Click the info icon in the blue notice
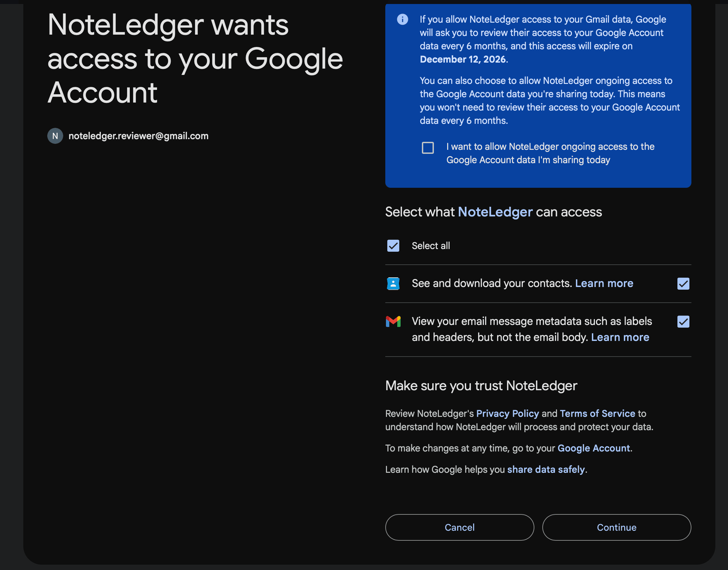Viewport: 728px width, 570px height. [x=402, y=19]
